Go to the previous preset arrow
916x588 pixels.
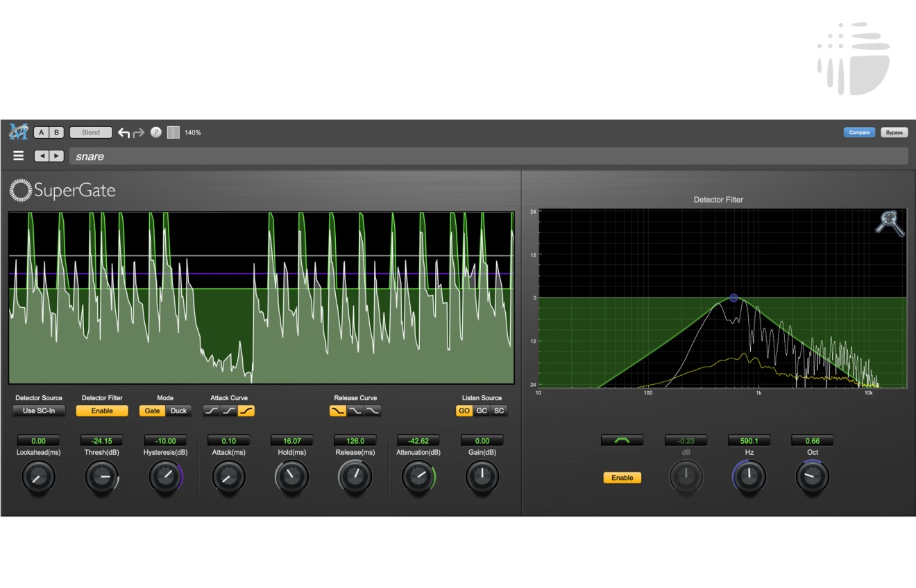(42, 156)
